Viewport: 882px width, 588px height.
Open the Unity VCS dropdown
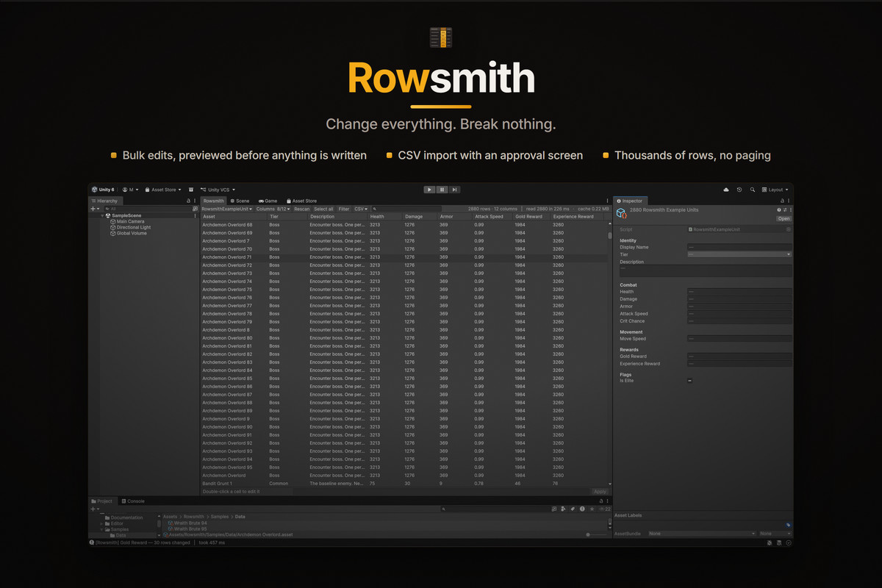pos(218,190)
